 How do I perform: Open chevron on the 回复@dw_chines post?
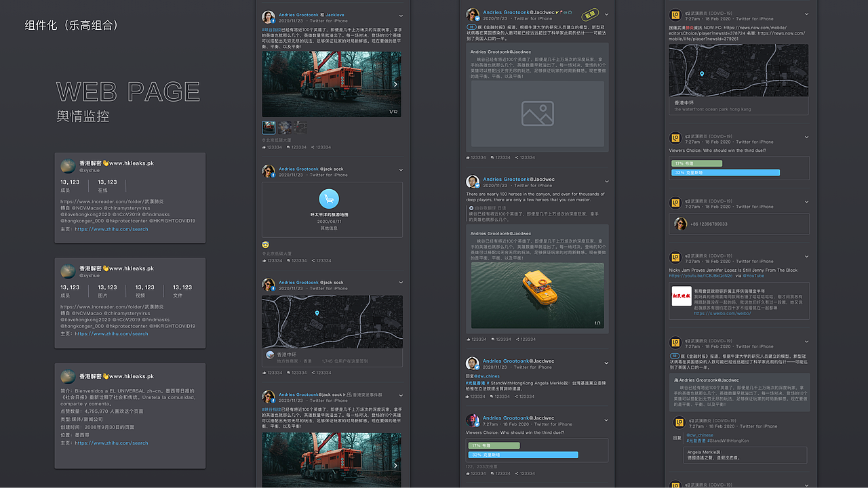point(606,363)
